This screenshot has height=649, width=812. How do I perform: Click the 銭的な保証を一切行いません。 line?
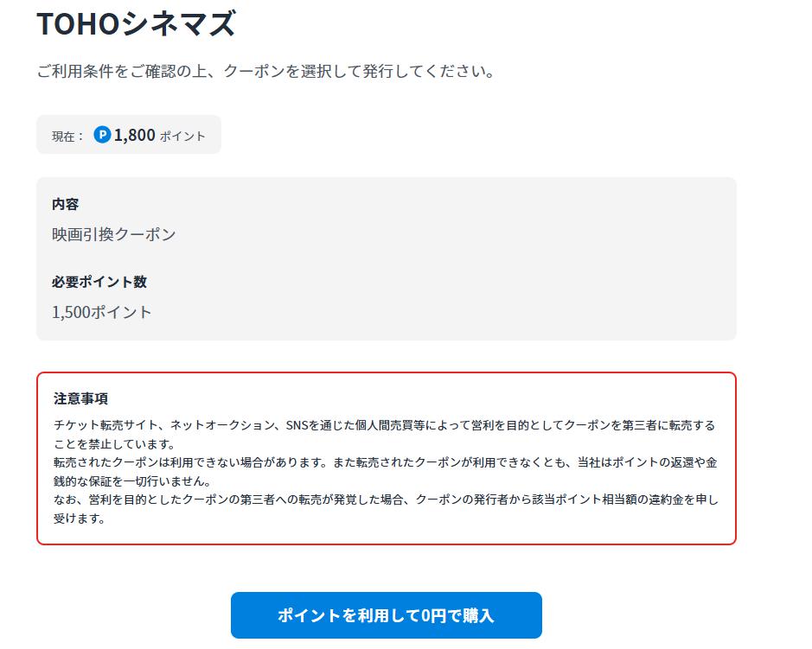[x=132, y=481]
